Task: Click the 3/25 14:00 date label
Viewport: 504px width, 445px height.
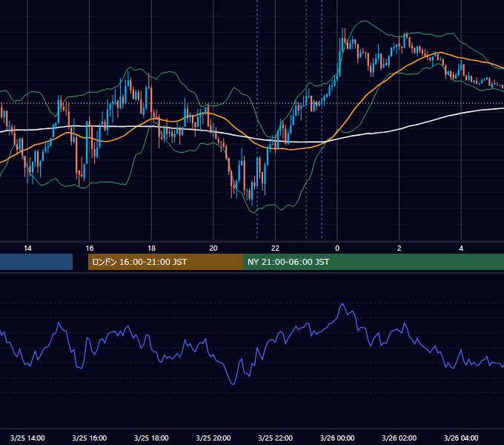Action: point(27,438)
